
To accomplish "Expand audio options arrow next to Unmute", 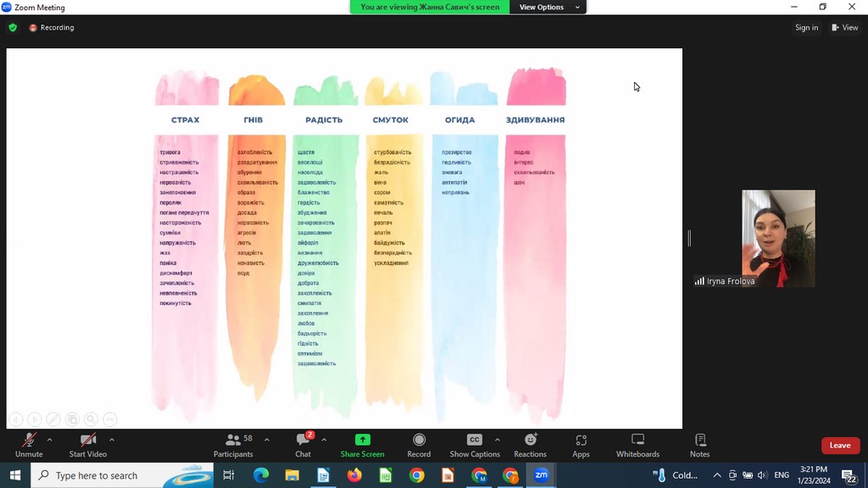I will click(x=49, y=440).
